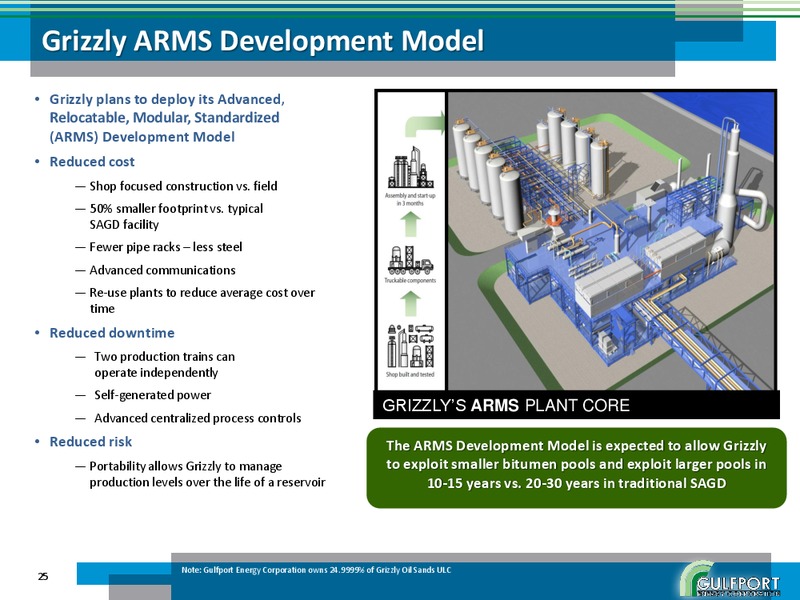Screen dimensions: 800x600
Task: Click the green up arrow above shop built components
Action: [x=411, y=304]
